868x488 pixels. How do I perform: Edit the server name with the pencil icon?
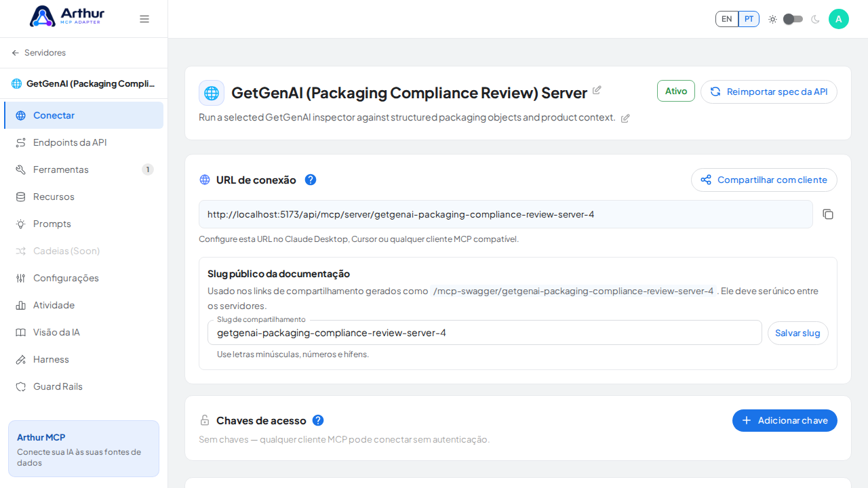597,90
